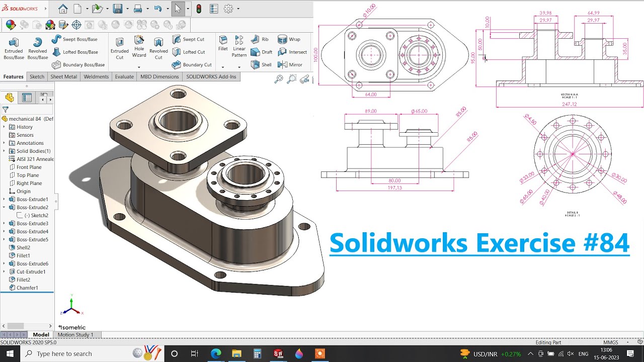
Task: Select the Boundary Cut feature
Action: [x=192, y=64]
